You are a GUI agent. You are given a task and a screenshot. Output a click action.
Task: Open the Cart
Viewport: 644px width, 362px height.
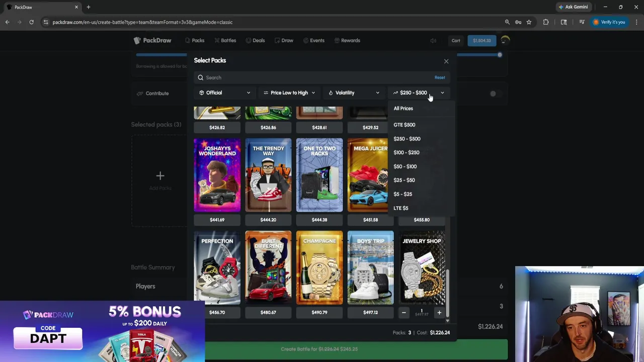point(456,41)
